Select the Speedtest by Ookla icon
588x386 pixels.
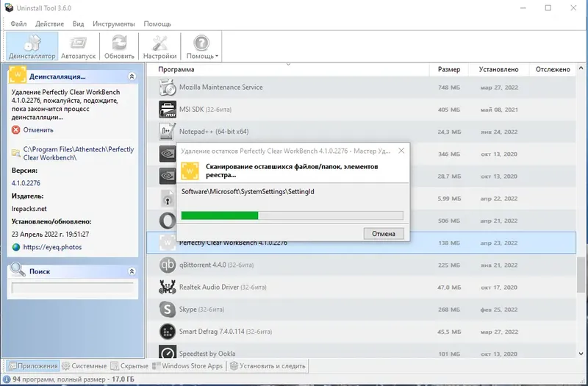pos(168,353)
